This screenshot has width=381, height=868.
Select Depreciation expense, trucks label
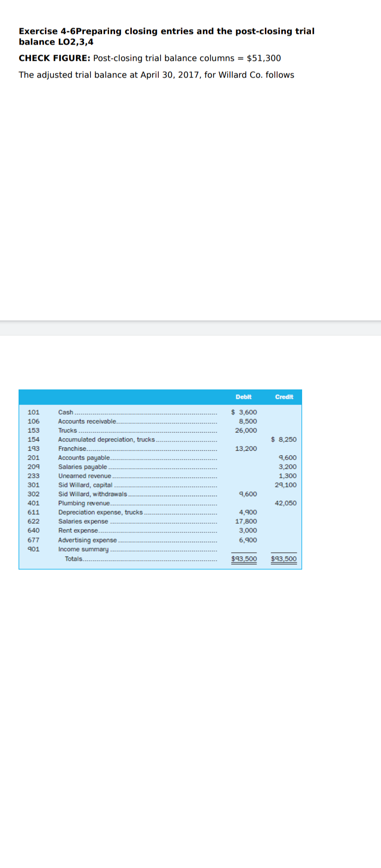[100, 512]
